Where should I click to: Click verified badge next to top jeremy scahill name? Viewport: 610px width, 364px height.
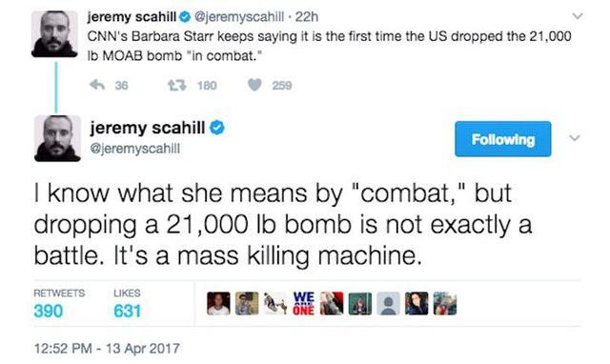(x=185, y=17)
